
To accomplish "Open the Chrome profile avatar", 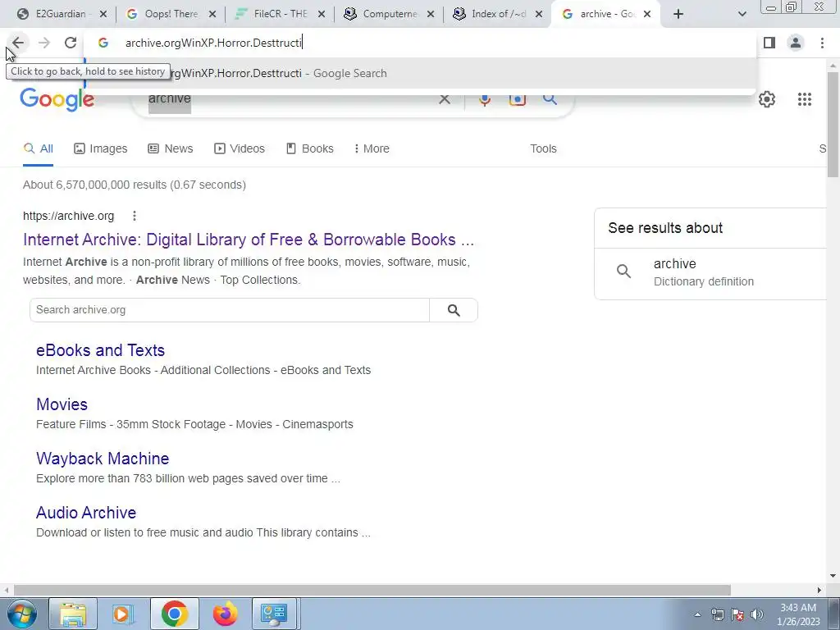I will tap(796, 43).
